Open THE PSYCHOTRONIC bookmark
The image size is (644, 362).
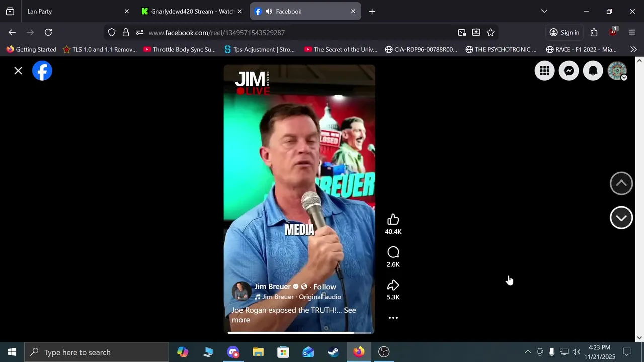(x=501, y=49)
